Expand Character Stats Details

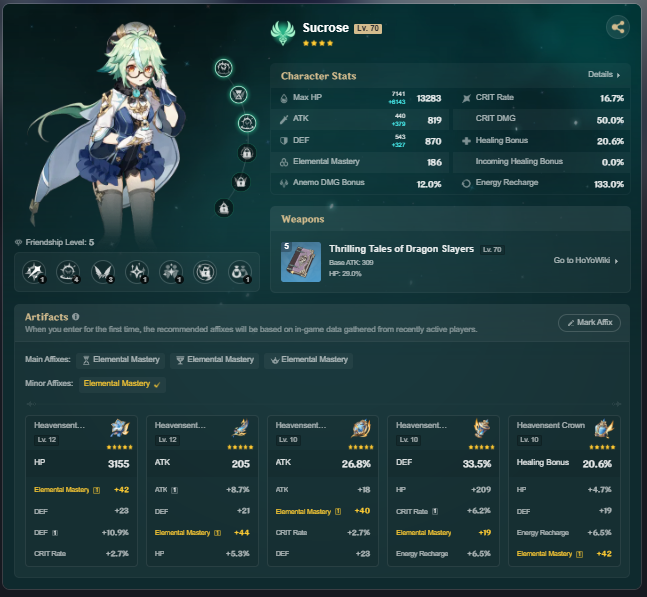(604, 75)
